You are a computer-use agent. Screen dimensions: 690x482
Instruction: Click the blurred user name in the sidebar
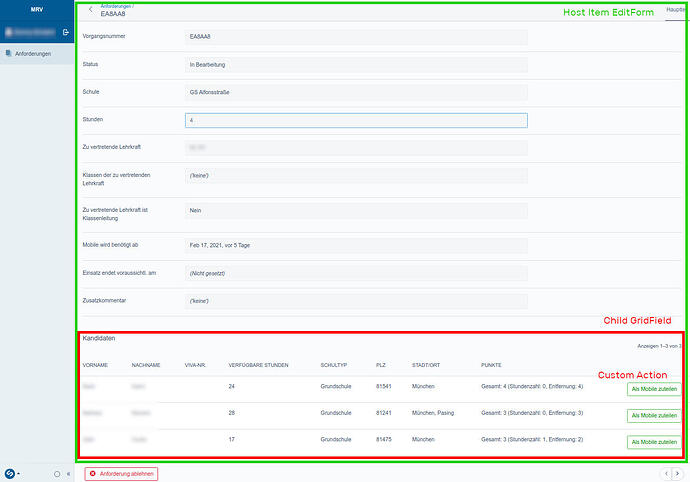pos(29,33)
